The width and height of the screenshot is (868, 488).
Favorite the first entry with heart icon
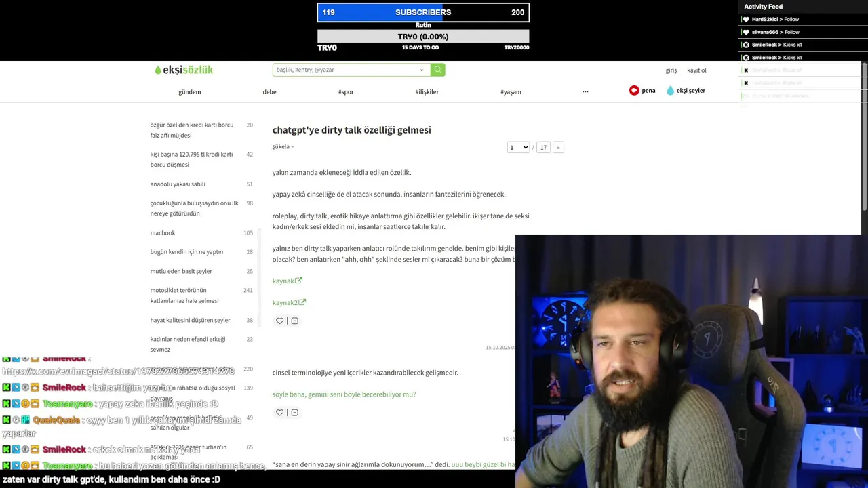279,321
